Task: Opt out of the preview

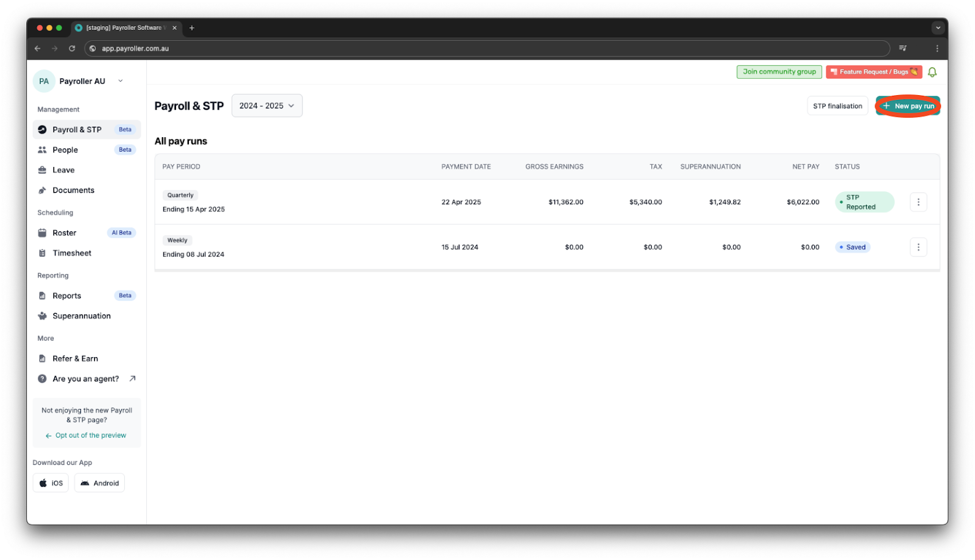Action: [x=90, y=436]
